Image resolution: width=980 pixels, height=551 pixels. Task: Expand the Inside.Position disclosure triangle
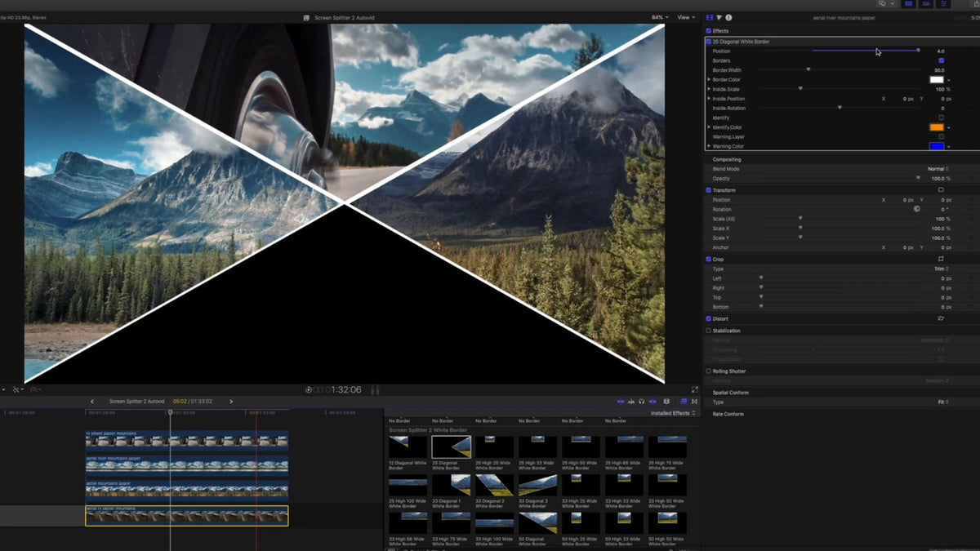point(709,99)
